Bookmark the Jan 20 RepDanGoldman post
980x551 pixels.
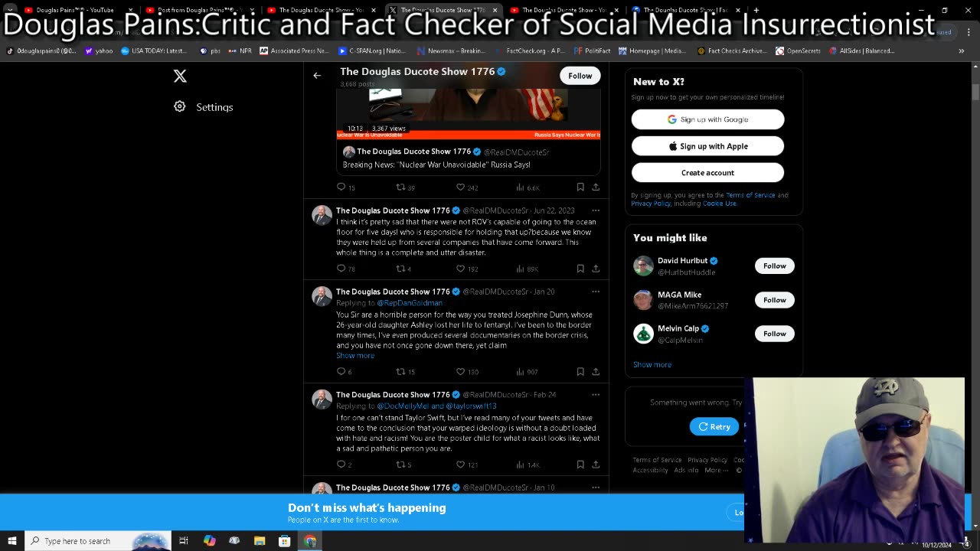(x=580, y=371)
